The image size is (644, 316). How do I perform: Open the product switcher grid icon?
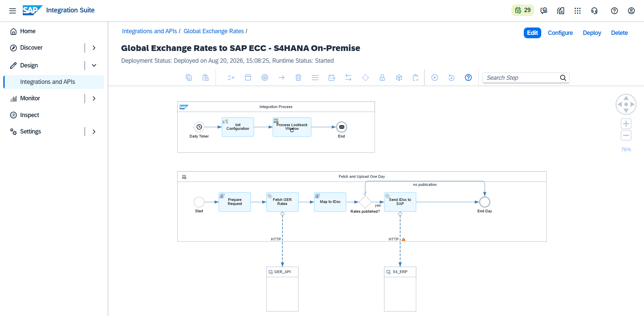578,11
